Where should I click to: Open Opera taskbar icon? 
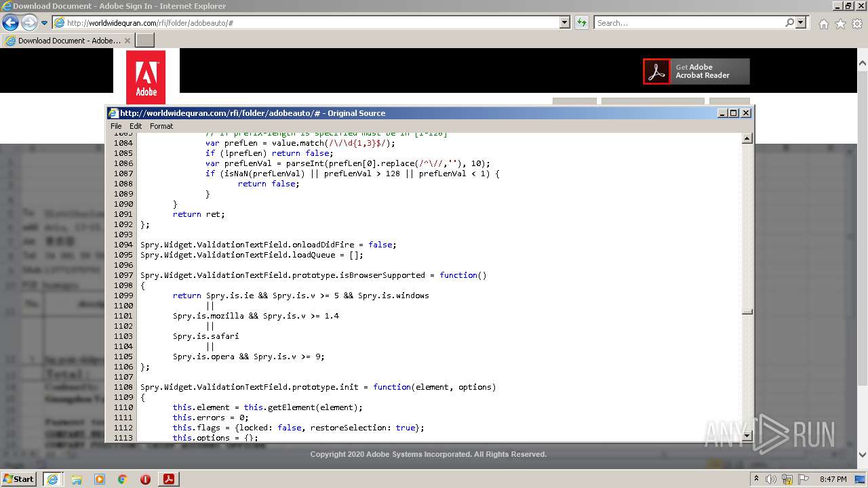[x=145, y=479]
